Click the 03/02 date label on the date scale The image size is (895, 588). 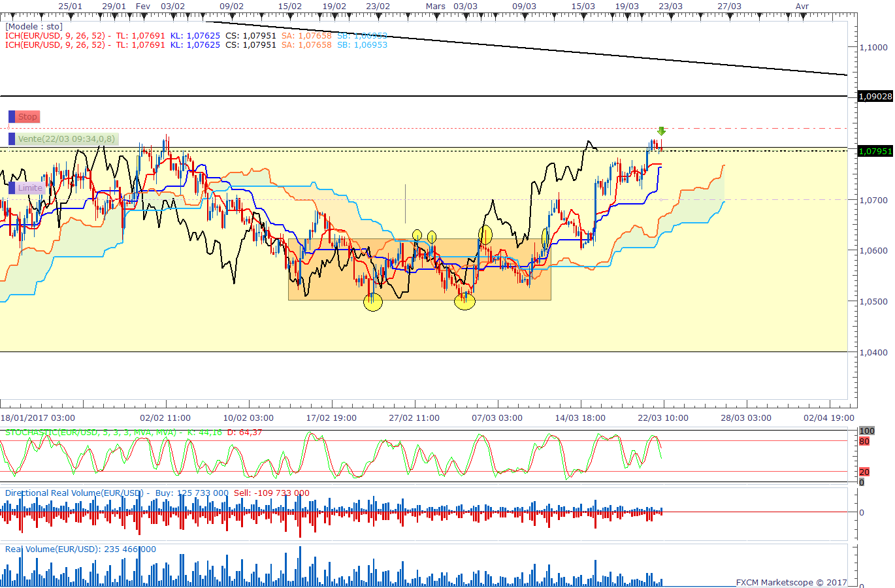click(173, 7)
